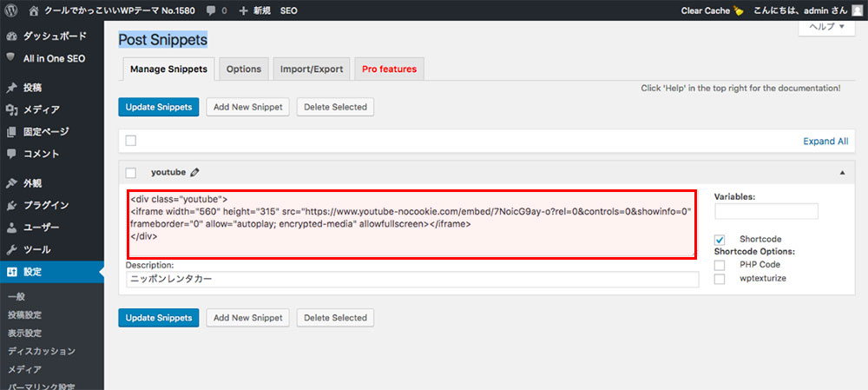Click the プラグイン plug icon
Viewport: 868px width, 390px height.
(11, 206)
